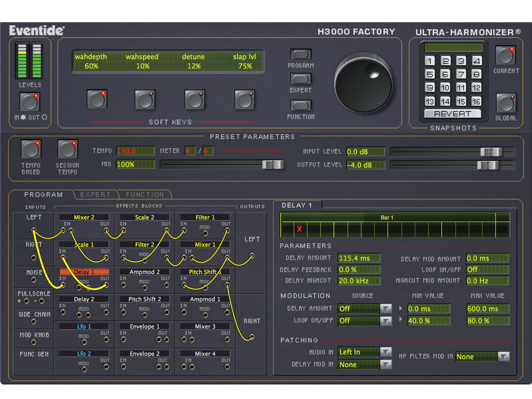Expand the Delay Amount modulation range arrow
This screenshot has width=532, height=399.
coord(401,308)
